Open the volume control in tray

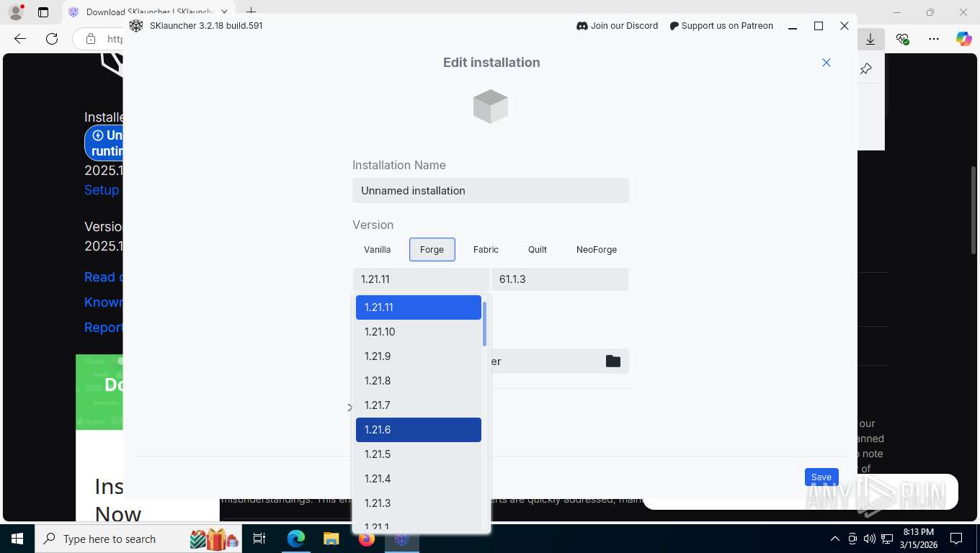click(x=870, y=539)
